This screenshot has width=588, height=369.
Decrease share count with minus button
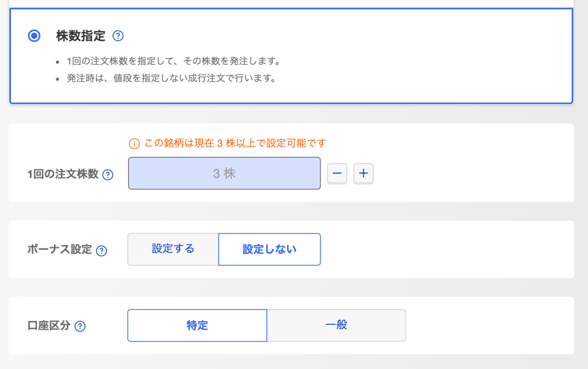337,173
